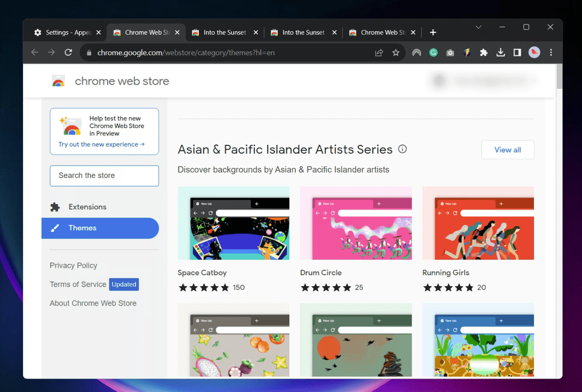This screenshot has height=392, width=582.
Task: Open the Running Girls theme thumbnail
Action: pos(478,223)
